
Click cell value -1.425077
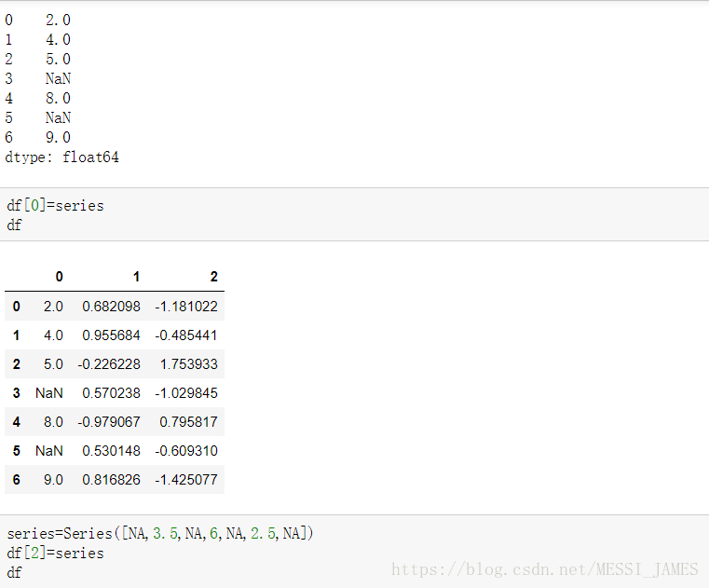(x=186, y=480)
